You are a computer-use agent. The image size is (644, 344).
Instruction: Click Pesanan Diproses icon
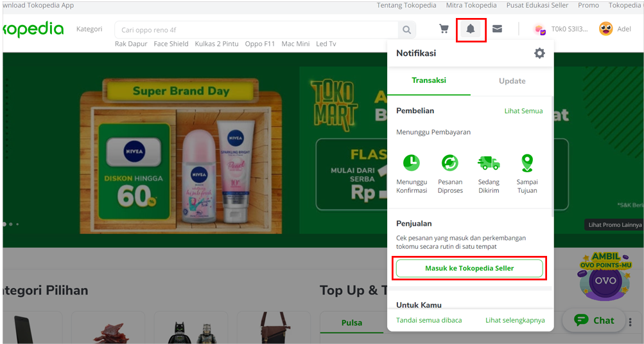(x=450, y=163)
